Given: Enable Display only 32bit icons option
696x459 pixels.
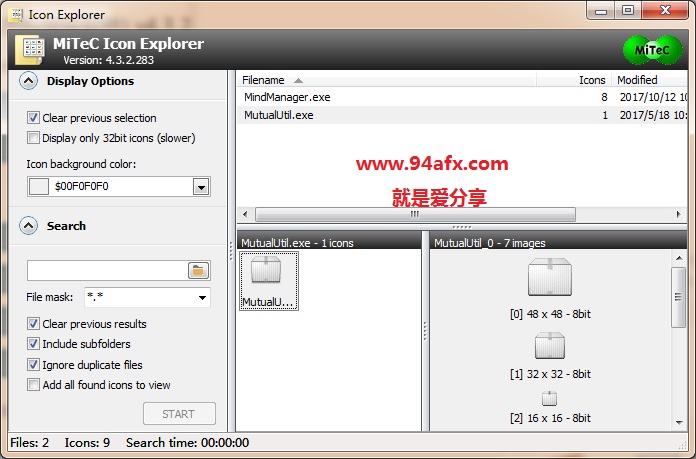Looking at the screenshot, I should point(33,138).
